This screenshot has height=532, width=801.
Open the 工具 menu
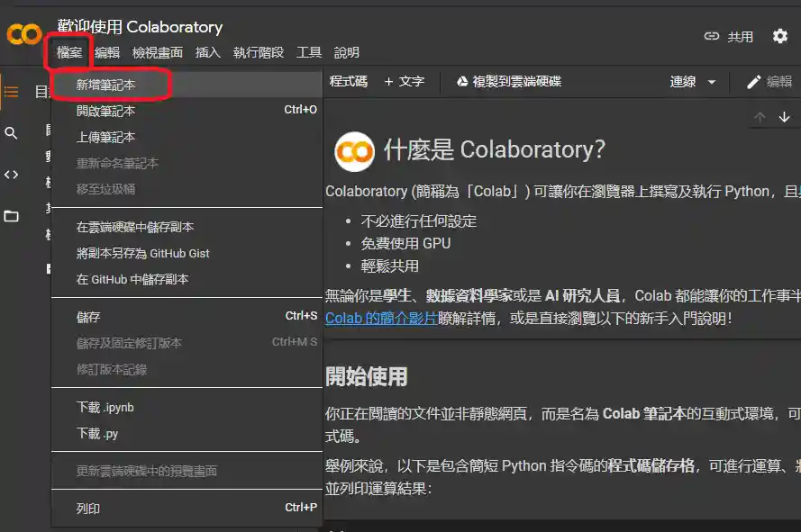tap(309, 52)
